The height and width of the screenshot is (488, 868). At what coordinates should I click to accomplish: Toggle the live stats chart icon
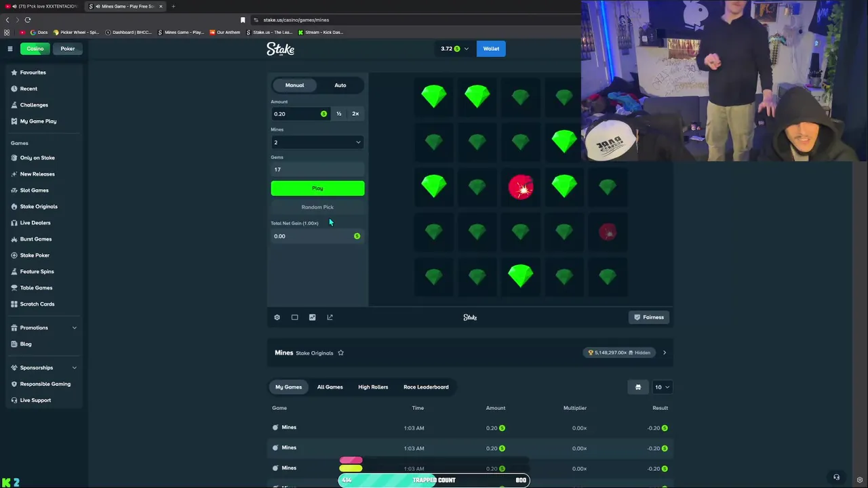click(x=312, y=317)
